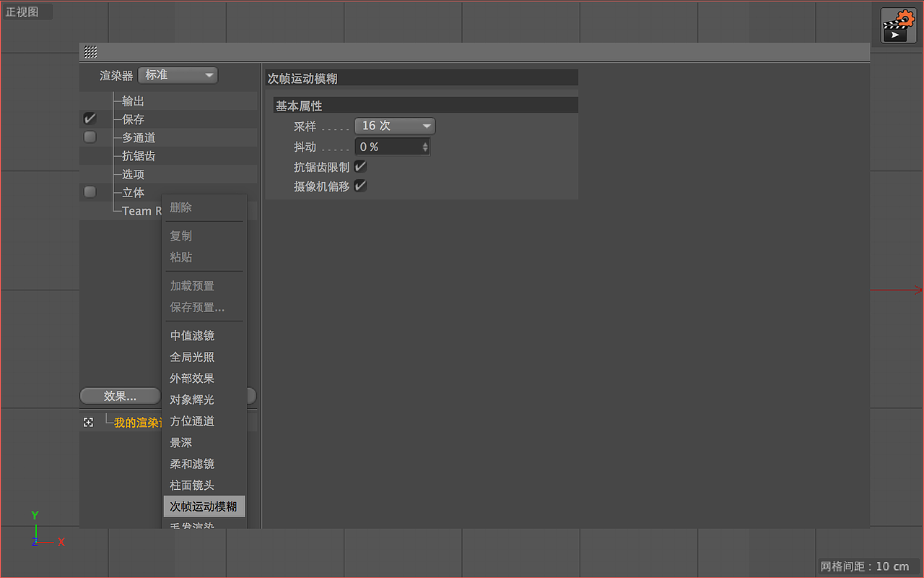Viewport: 924px width, 578px height.
Task: Add 景深 effect from menu
Action: (x=180, y=442)
